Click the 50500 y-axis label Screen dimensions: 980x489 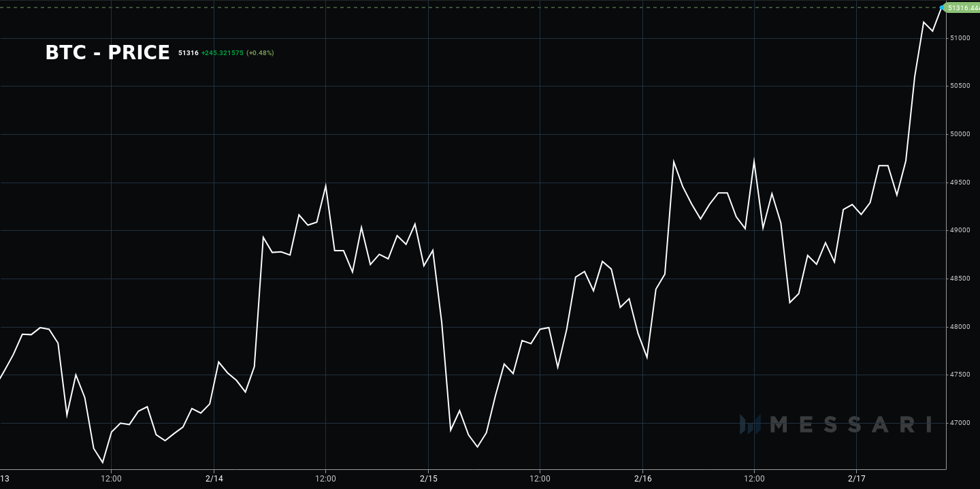[x=960, y=86]
